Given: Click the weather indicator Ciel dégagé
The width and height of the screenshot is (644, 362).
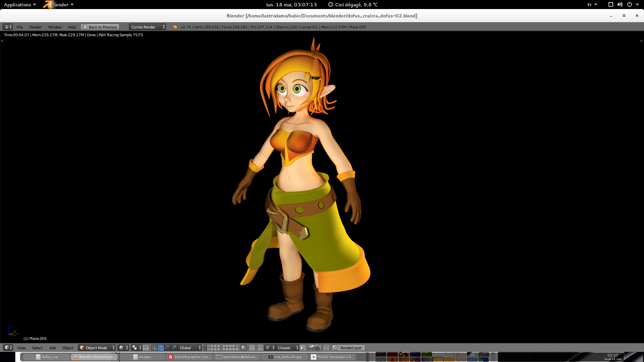Looking at the screenshot, I should click(x=353, y=5).
